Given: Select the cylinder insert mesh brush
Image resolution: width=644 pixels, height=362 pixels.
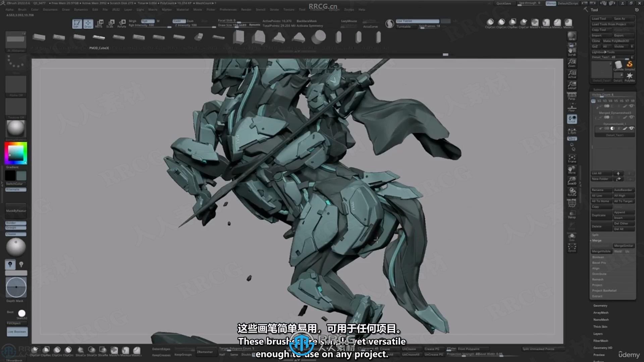Looking at the screenshot, I should click(x=318, y=37).
